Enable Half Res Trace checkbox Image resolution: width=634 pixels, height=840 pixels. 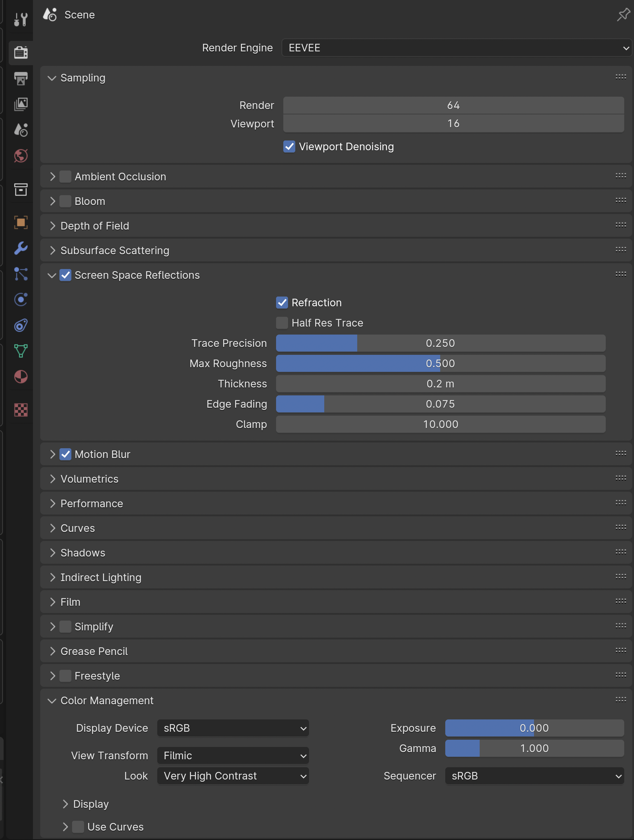(282, 323)
